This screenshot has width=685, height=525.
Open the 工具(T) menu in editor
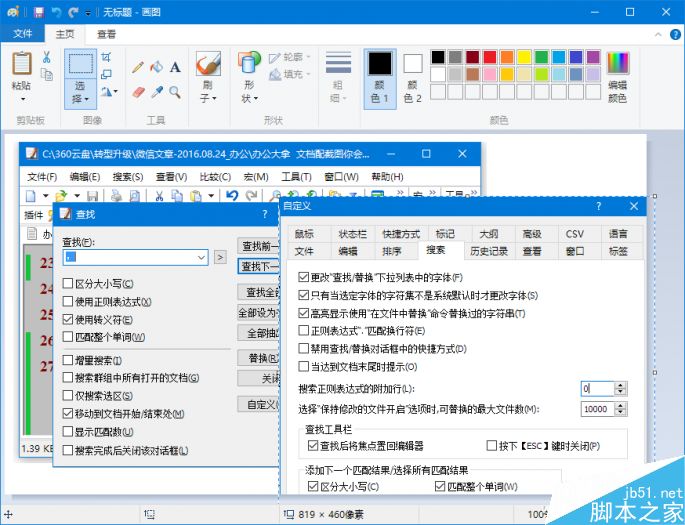pos(296,177)
